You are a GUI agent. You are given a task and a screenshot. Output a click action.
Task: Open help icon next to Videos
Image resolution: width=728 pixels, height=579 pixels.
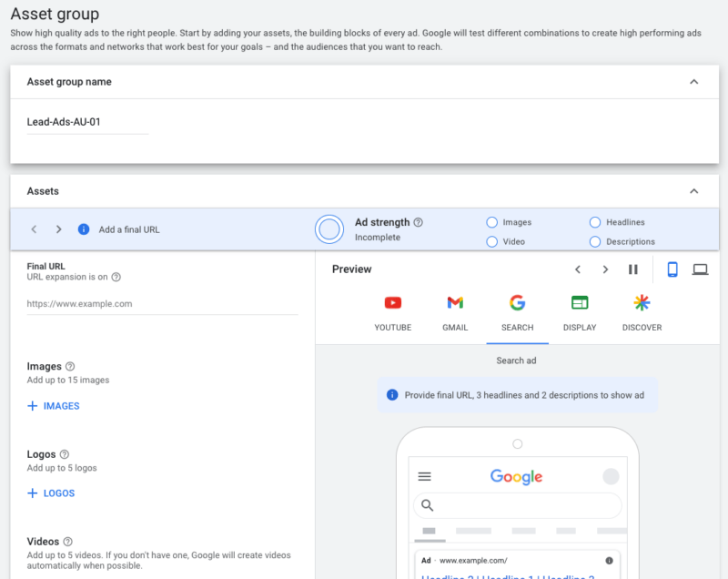click(x=68, y=542)
